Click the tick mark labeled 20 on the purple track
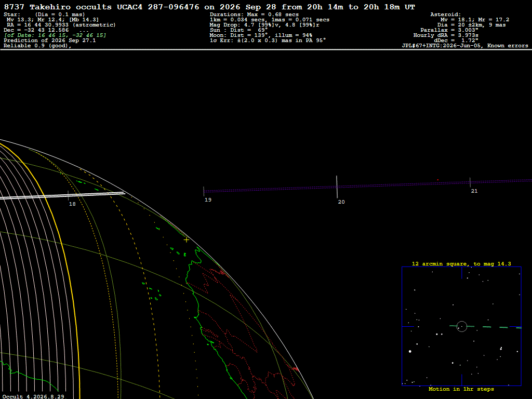Viewport: 532px width, 399px height. [x=337, y=187]
